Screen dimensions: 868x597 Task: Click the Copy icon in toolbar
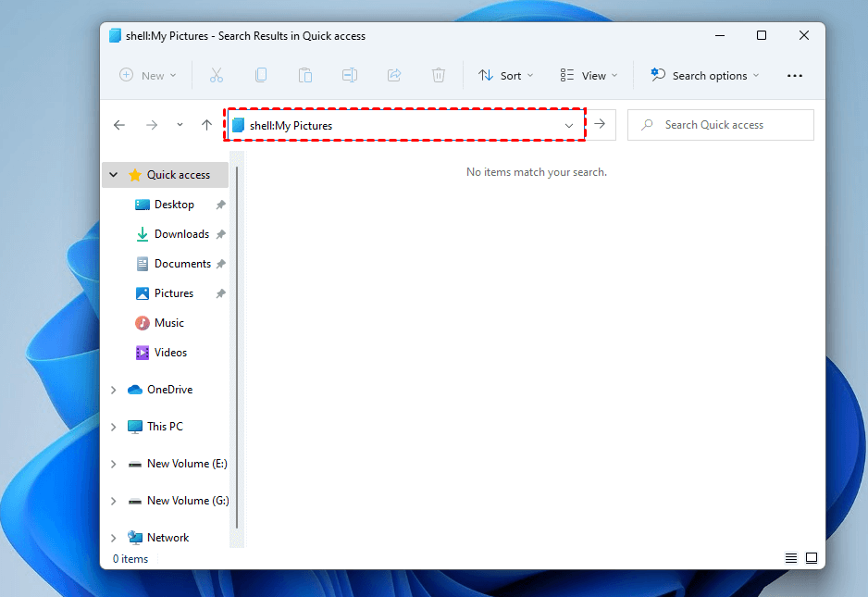[x=261, y=75]
